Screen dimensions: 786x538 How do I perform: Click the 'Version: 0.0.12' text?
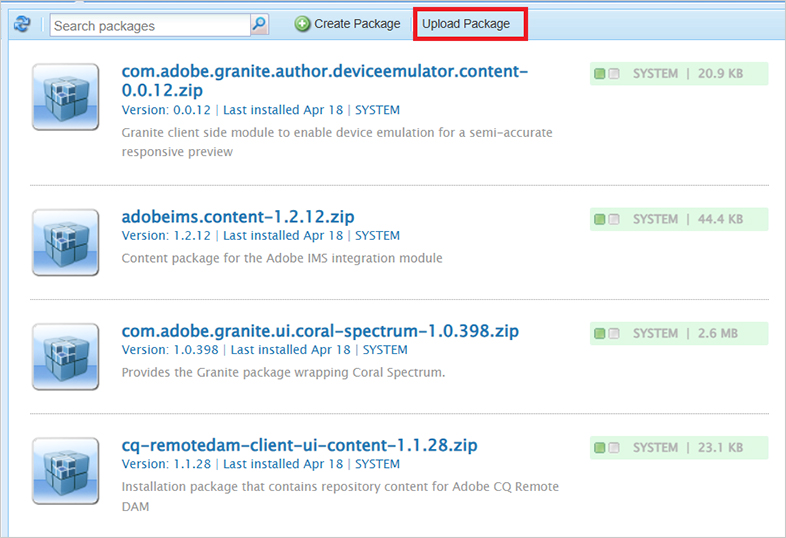tap(166, 110)
